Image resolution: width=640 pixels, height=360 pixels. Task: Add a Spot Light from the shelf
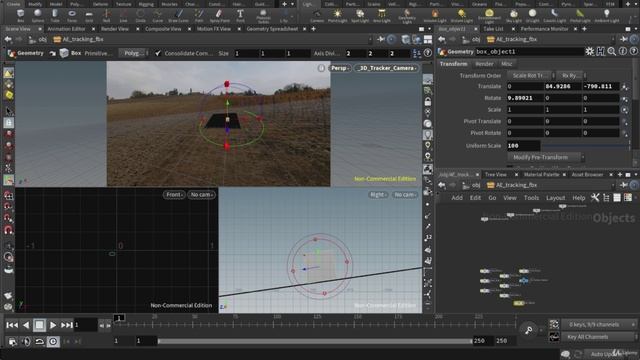click(360, 16)
